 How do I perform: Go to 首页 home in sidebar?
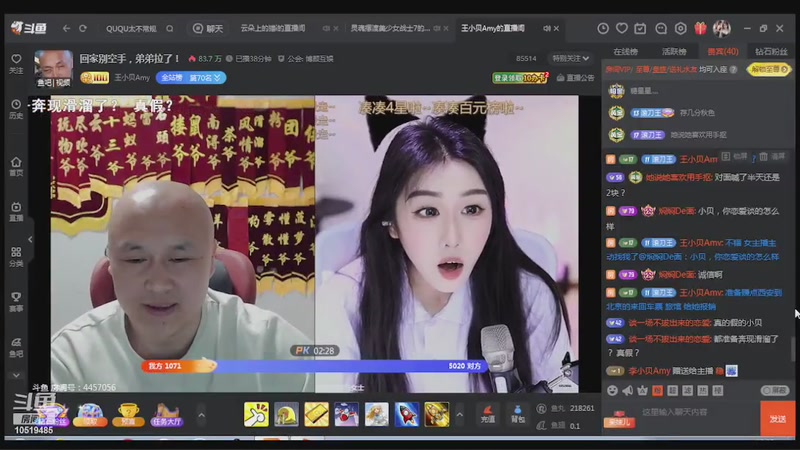pyautogui.click(x=16, y=166)
